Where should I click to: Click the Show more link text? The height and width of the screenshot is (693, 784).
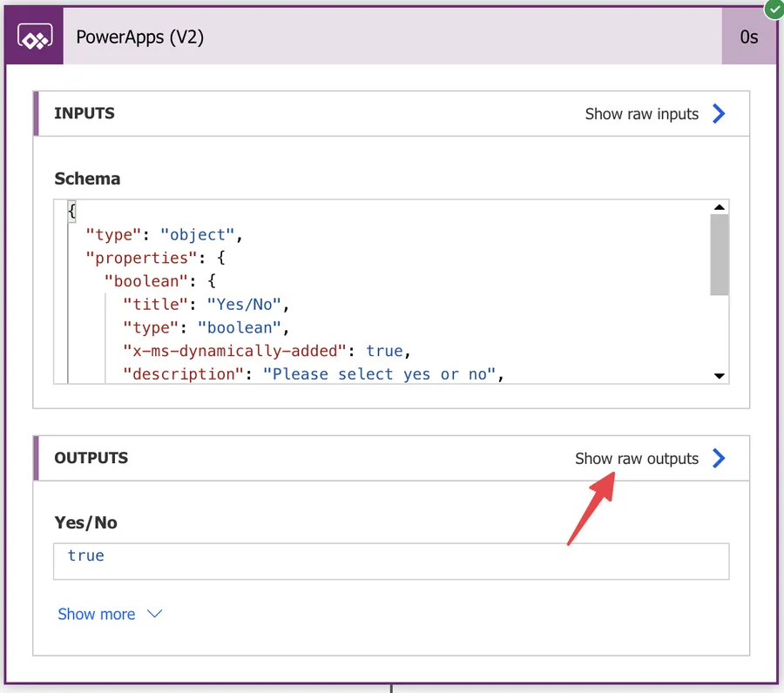coord(96,614)
